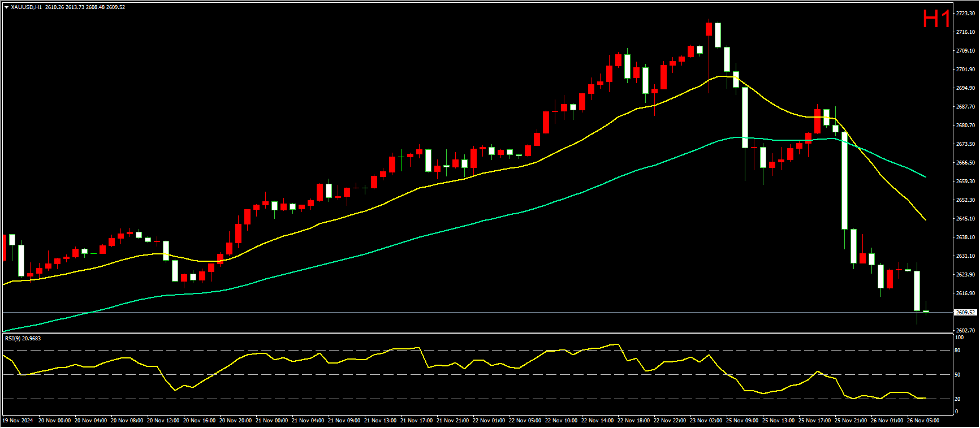The width and height of the screenshot is (980, 428).
Task: Click price axis value 2701.90
Action: pyautogui.click(x=965, y=70)
